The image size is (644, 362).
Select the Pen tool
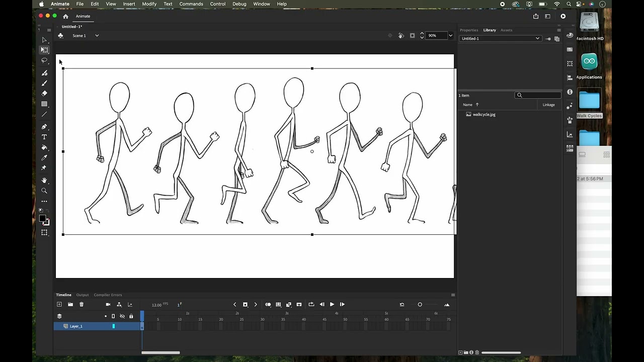(x=44, y=127)
